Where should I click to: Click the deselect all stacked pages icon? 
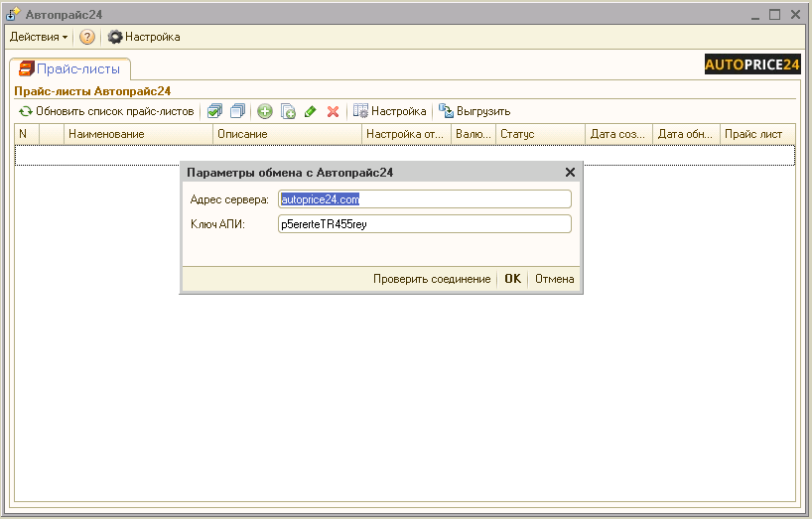[237, 111]
